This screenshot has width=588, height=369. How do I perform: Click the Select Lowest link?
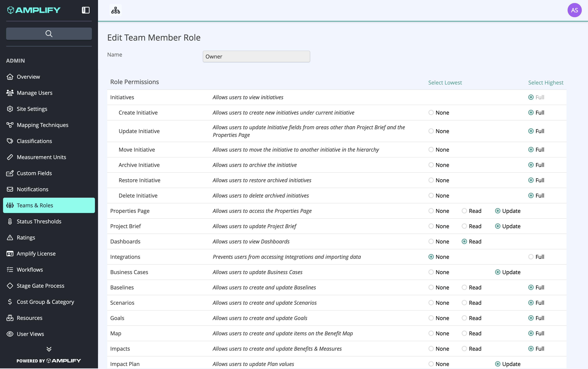pos(445,82)
